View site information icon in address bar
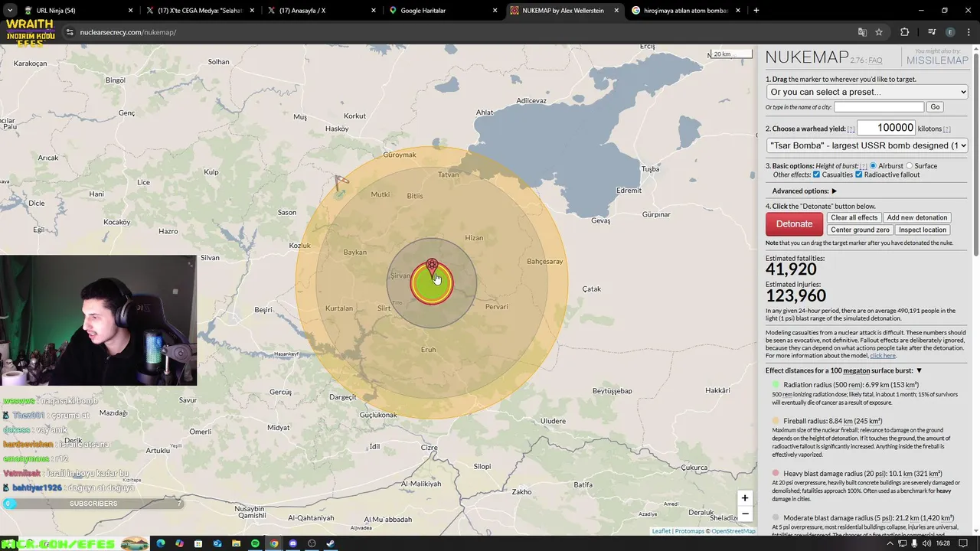 pos(70,32)
